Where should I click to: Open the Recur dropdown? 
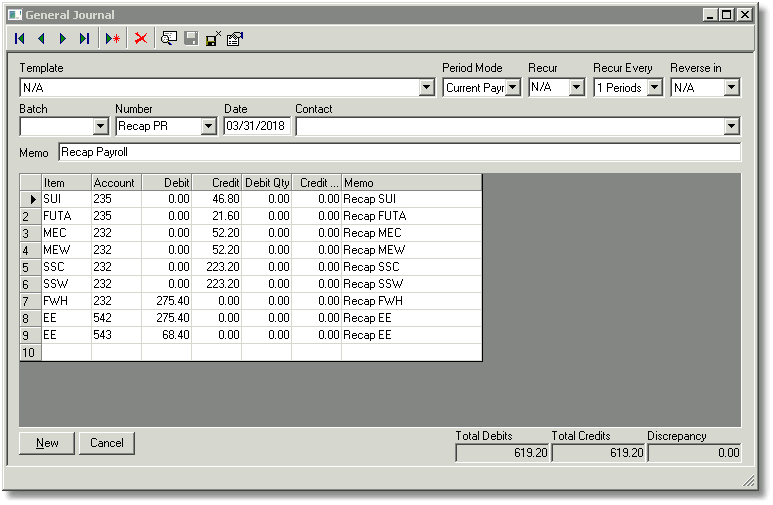click(x=576, y=88)
